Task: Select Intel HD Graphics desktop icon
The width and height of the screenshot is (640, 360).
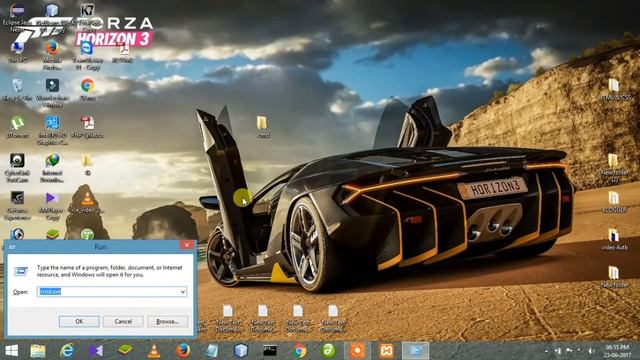Action: (x=52, y=130)
